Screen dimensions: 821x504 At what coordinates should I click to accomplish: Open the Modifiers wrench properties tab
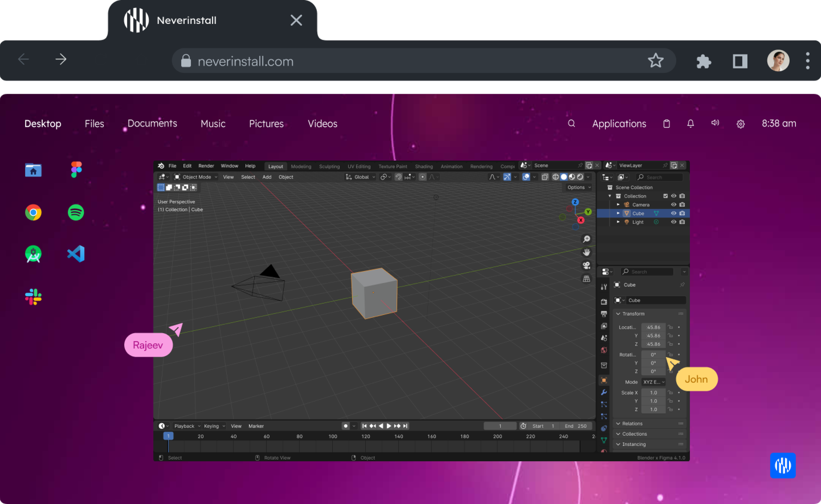604,392
